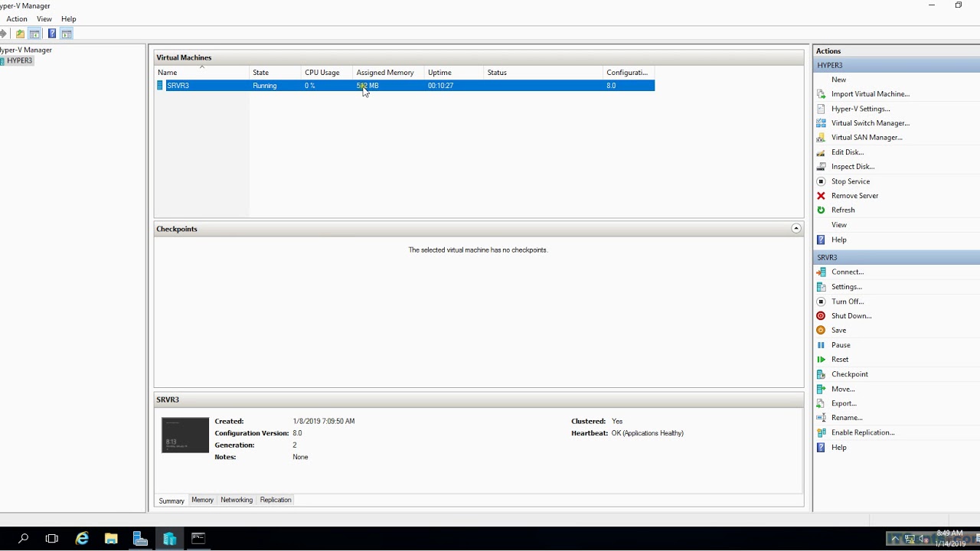Click the Stop Service icon
980x551 pixels.
[x=821, y=181]
